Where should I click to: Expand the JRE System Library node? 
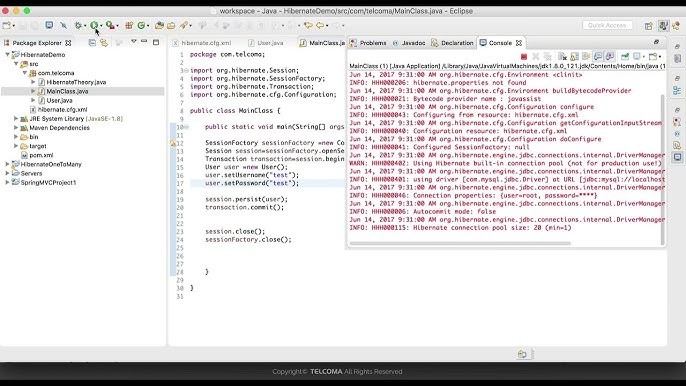[16, 119]
